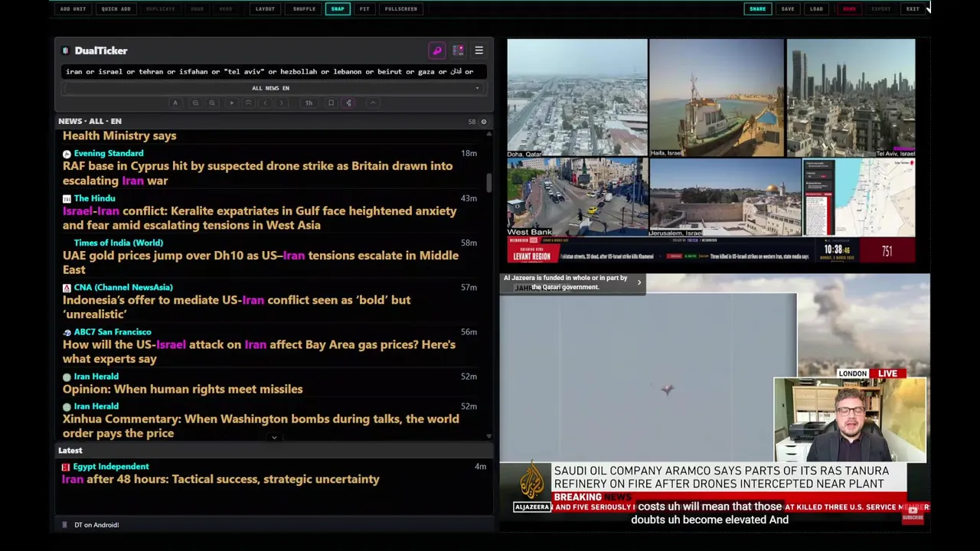Image resolution: width=980 pixels, height=551 pixels.
Task: Open the DualTicker layout panel icon
Action: point(458,51)
